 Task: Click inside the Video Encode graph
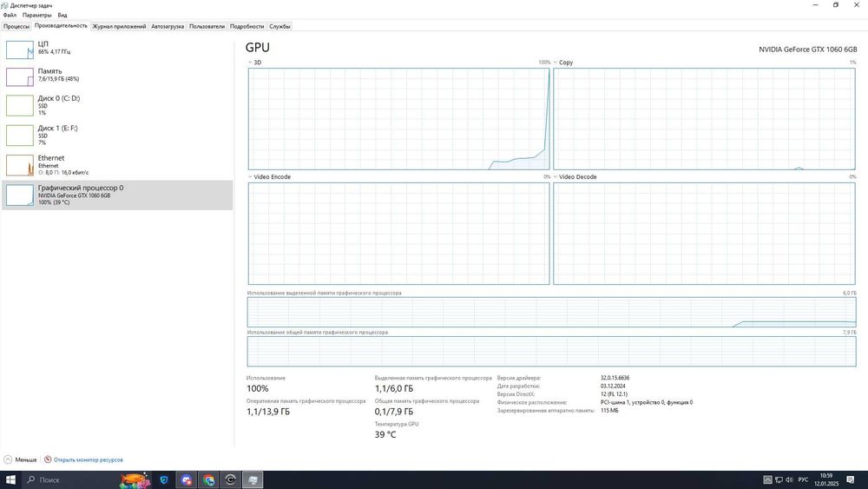point(398,233)
